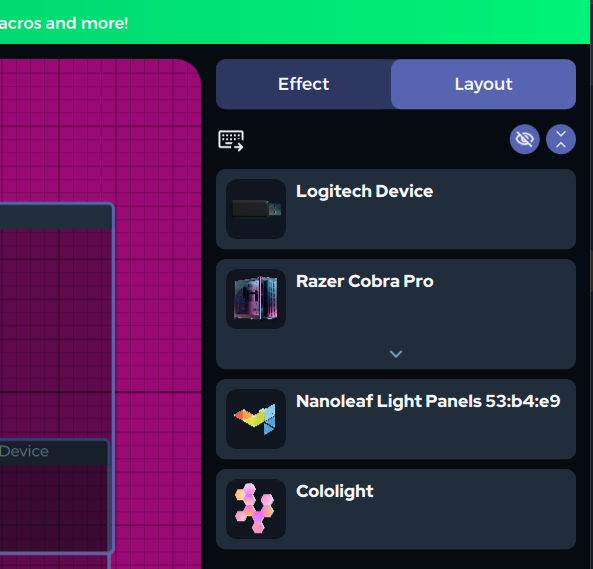
Task: Expand the Razer Cobra Pro chevron
Action: pos(396,354)
